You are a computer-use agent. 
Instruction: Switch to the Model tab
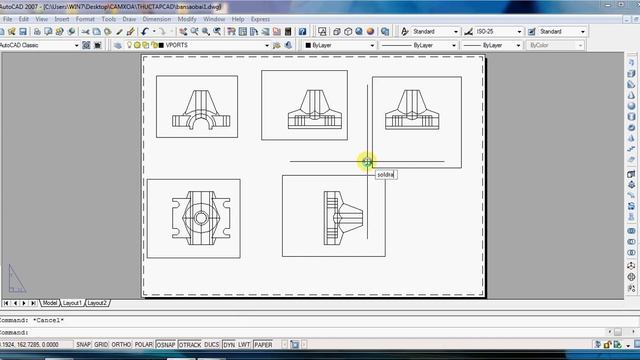50,303
